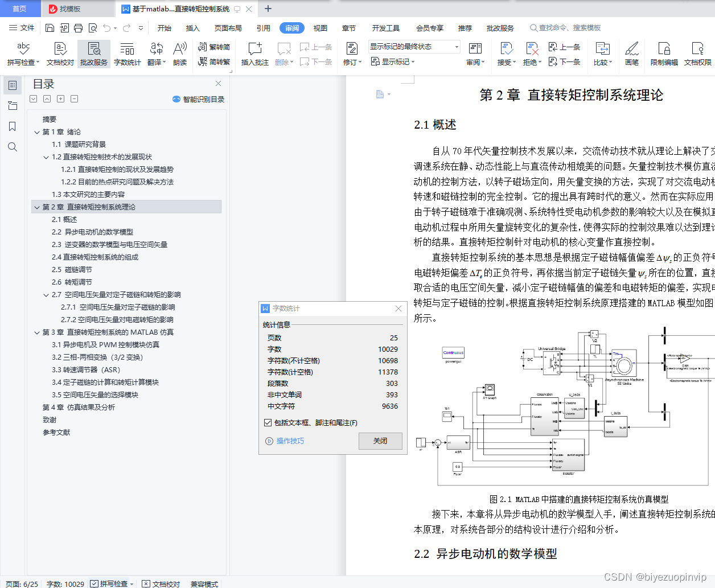The height and width of the screenshot is (588, 715).
Task: Go to the 首页 browser tab
Action: point(20,9)
